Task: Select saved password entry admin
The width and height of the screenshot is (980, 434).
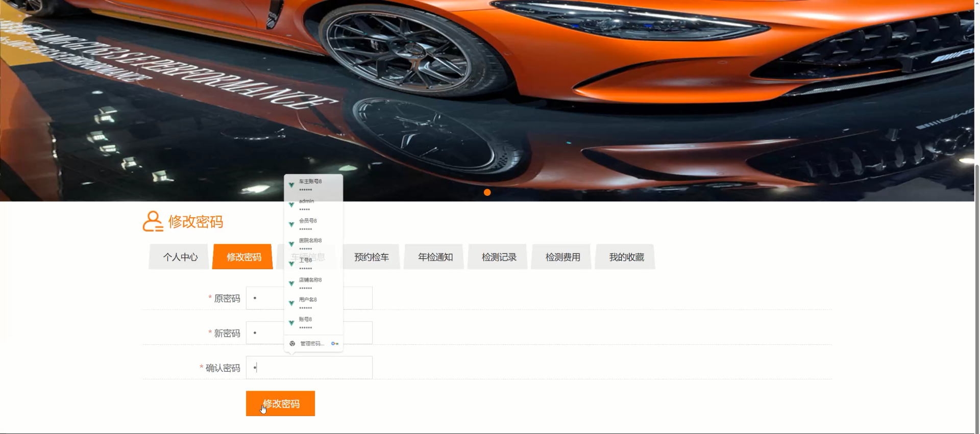Action: tap(313, 205)
